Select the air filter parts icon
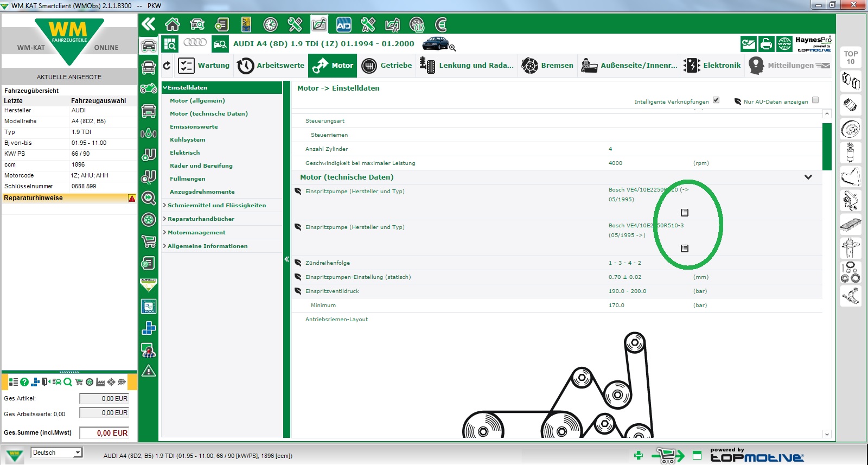Image resolution: width=868 pixels, height=465 pixels. (851, 224)
